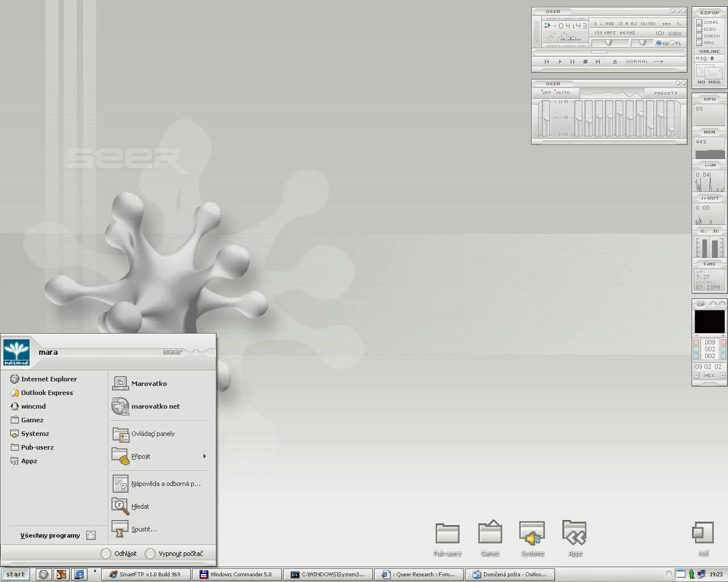Click the network computers tray icon
Screen dimensions: 728x582
(x=701, y=574)
